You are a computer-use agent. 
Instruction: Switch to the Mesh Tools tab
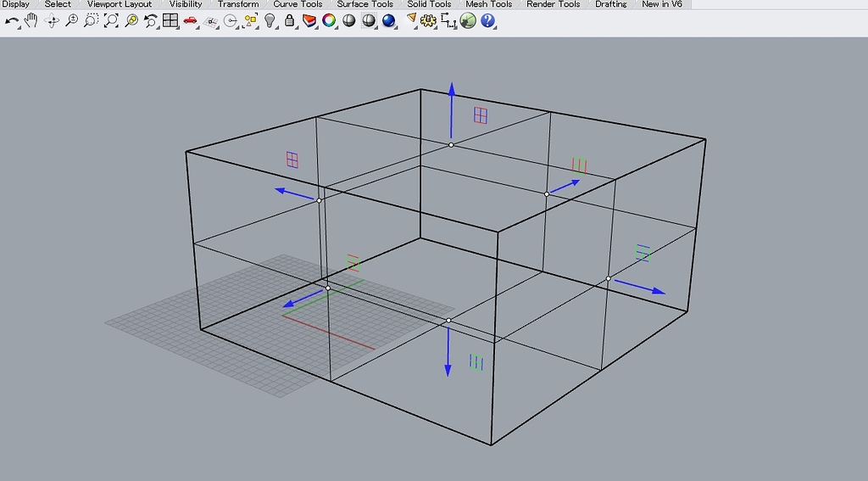tap(489, 4)
